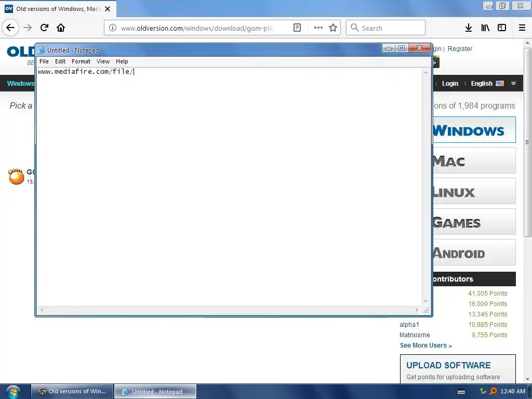Click Notepad vertical scrollbar up arrow
Viewport: 532px width, 399px height.
click(x=425, y=72)
